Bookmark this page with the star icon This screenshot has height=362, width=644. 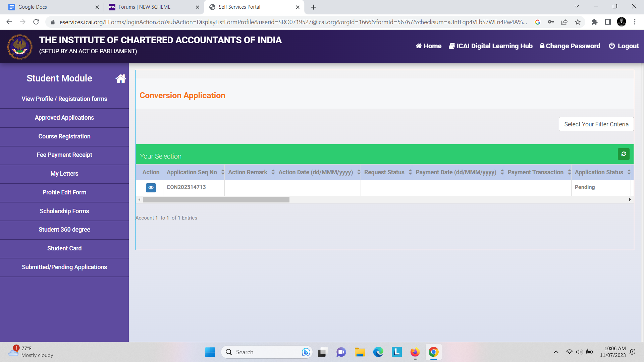tap(578, 22)
